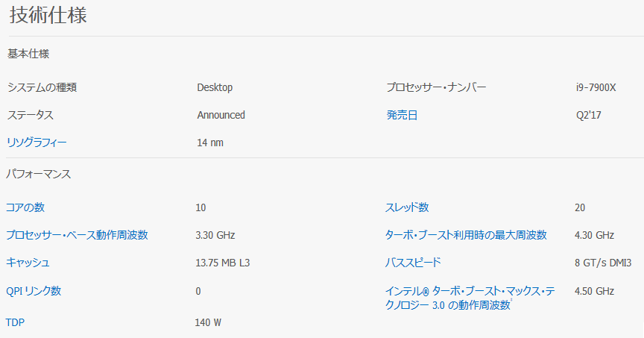The image size is (644, 338).
Task: Open the QPI リンク数 link
Action: coord(34,291)
